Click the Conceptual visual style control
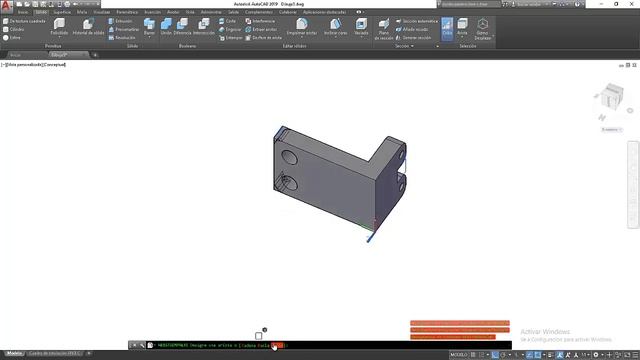The height and width of the screenshot is (360, 640). (x=55, y=64)
